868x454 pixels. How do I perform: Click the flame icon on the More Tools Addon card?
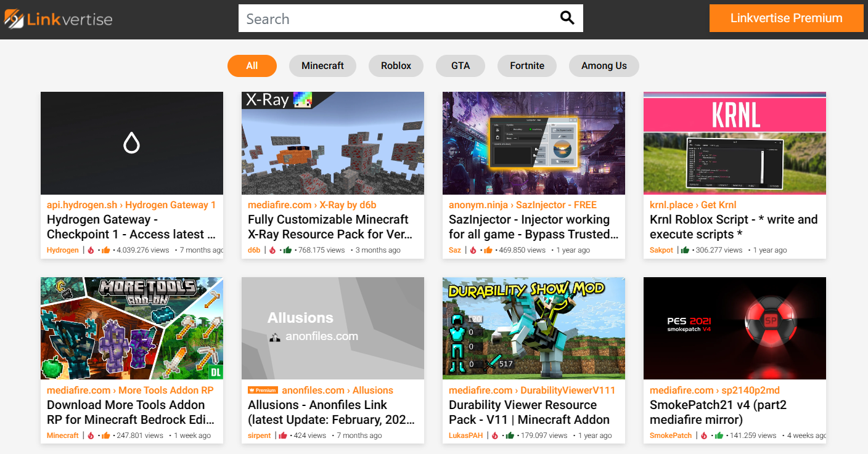91,436
